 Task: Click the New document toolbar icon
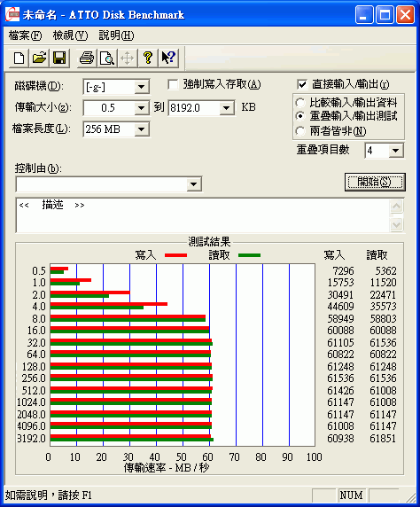(19, 58)
